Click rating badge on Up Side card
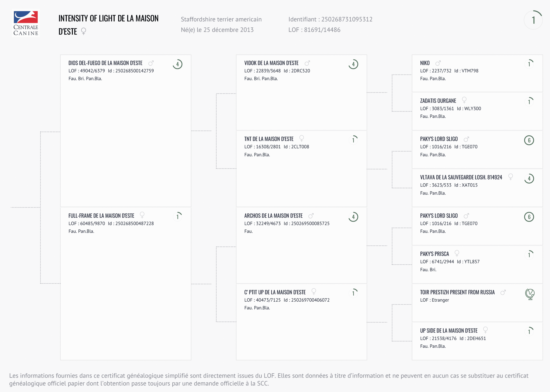Viewport: 550px width, 392px height. pyautogui.click(x=529, y=331)
